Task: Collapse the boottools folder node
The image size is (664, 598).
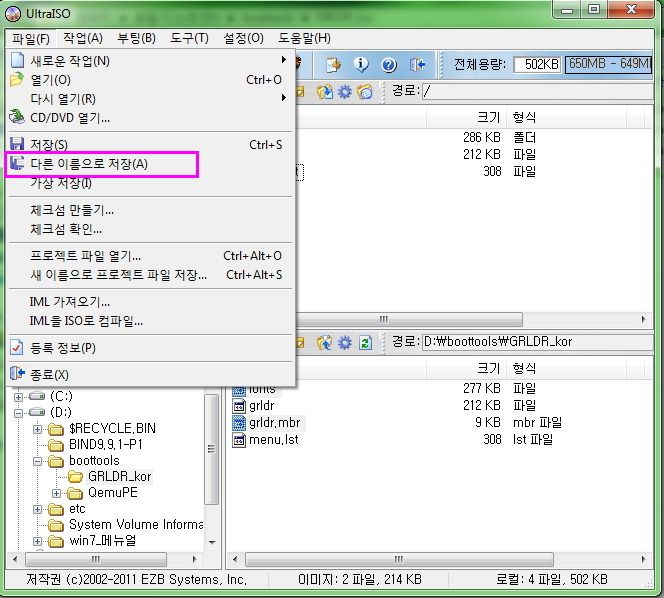Action: [x=37, y=461]
